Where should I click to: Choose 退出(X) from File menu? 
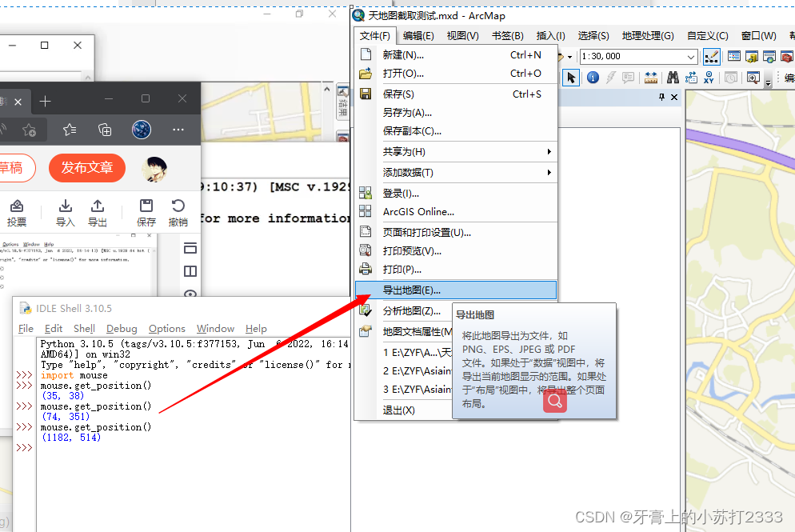point(404,410)
